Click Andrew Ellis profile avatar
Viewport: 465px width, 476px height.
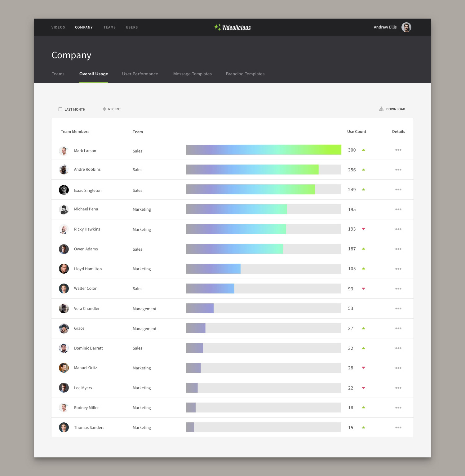tap(406, 27)
